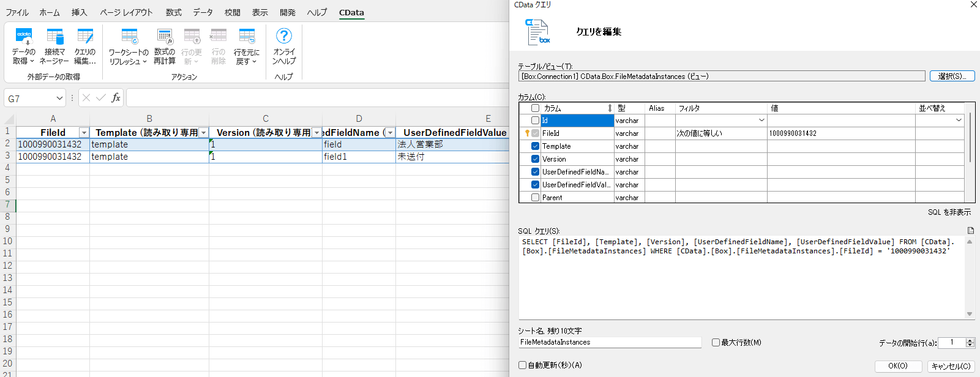Click the シート名 input field

coord(609,343)
